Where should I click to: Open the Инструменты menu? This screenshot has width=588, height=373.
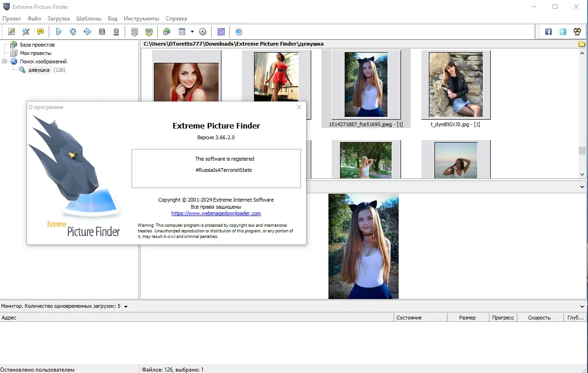pos(141,19)
